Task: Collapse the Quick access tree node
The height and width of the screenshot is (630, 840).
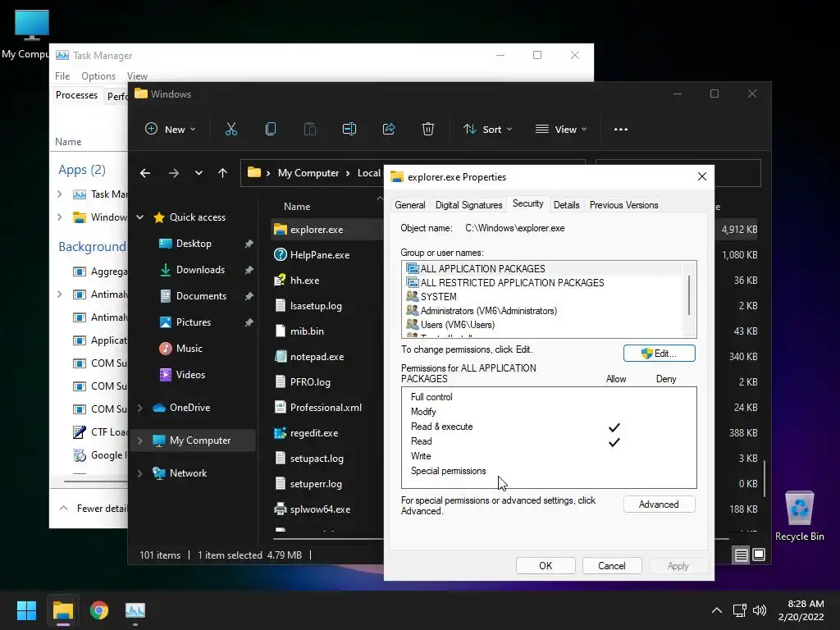Action: [140, 217]
